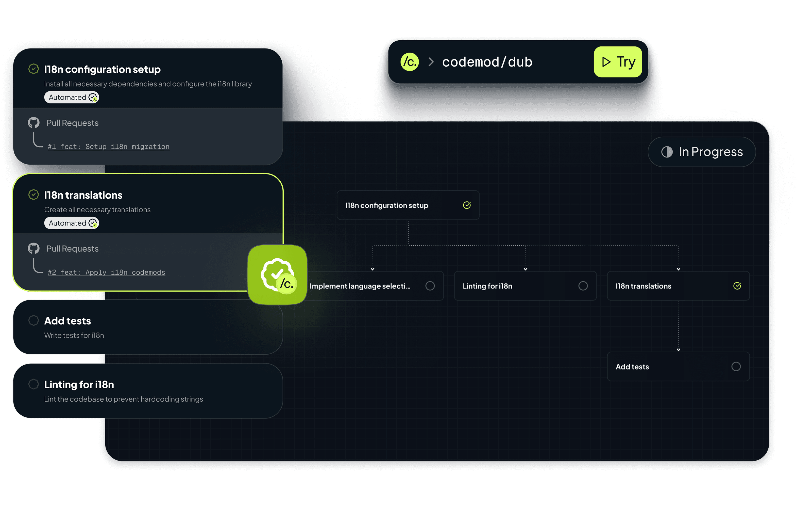This screenshot has height=508, width=812.
Task: Click the codemod /c. logo in breadcrumb
Action: pos(409,62)
